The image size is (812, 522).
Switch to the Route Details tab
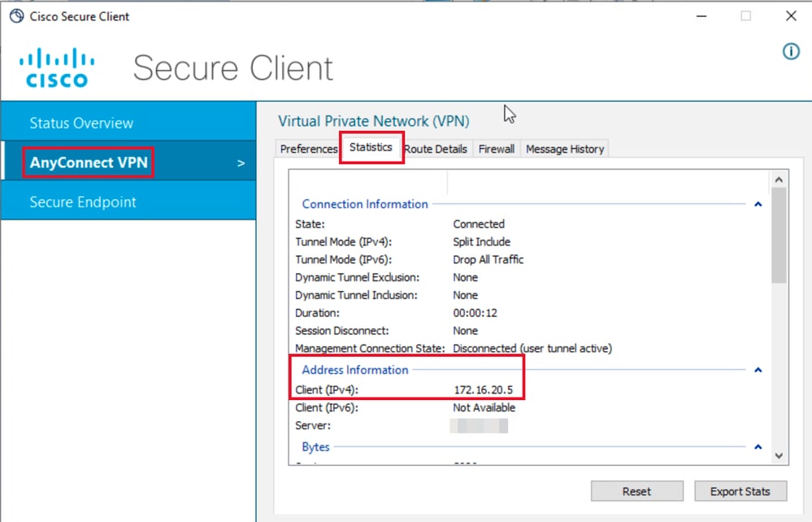click(x=436, y=149)
